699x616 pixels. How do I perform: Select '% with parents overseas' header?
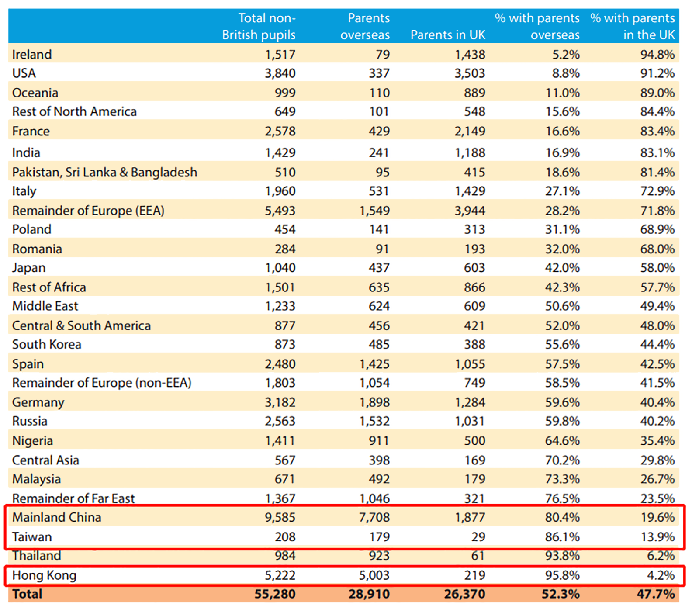point(537,26)
